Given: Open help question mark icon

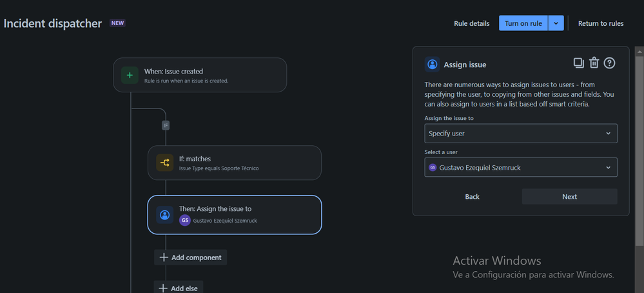Looking at the screenshot, I should click(x=609, y=63).
